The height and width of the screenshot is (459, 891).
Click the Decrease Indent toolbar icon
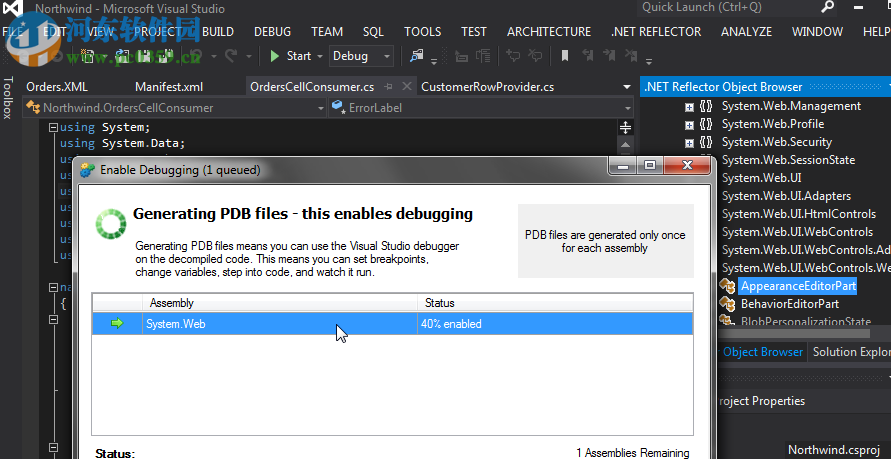point(461,56)
